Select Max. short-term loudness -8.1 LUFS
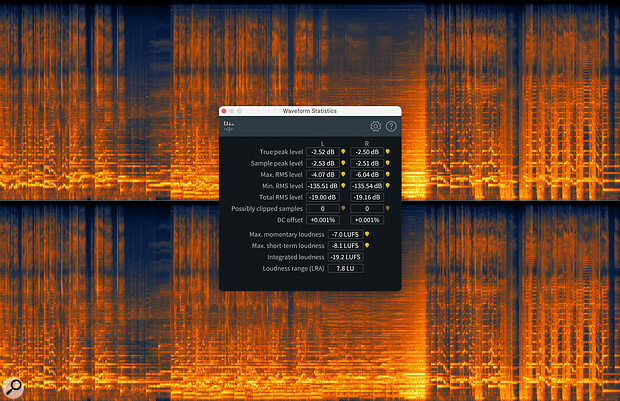Viewport: 620px width, 401px height. click(x=345, y=246)
